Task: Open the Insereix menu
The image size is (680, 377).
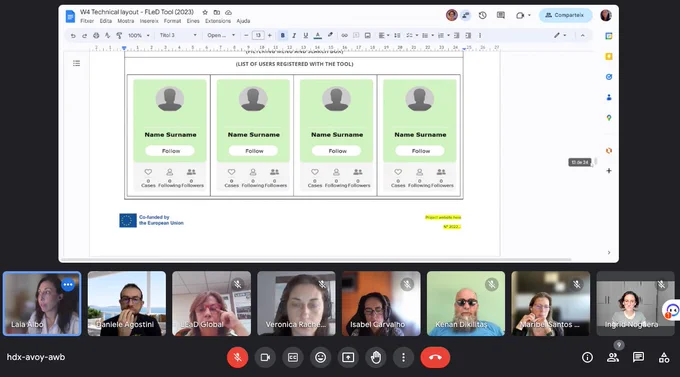Action: (x=149, y=21)
